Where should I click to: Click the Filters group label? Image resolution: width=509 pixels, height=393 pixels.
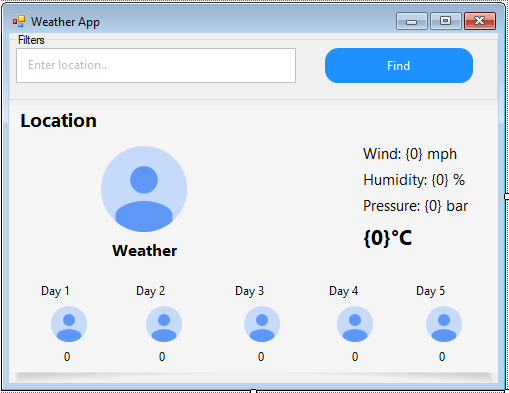tap(31, 40)
